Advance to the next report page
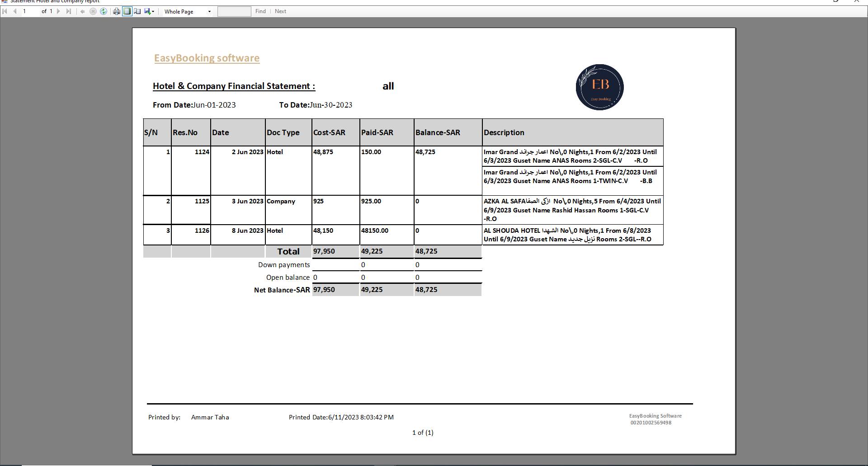This screenshot has height=466, width=868. click(x=58, y=11)
